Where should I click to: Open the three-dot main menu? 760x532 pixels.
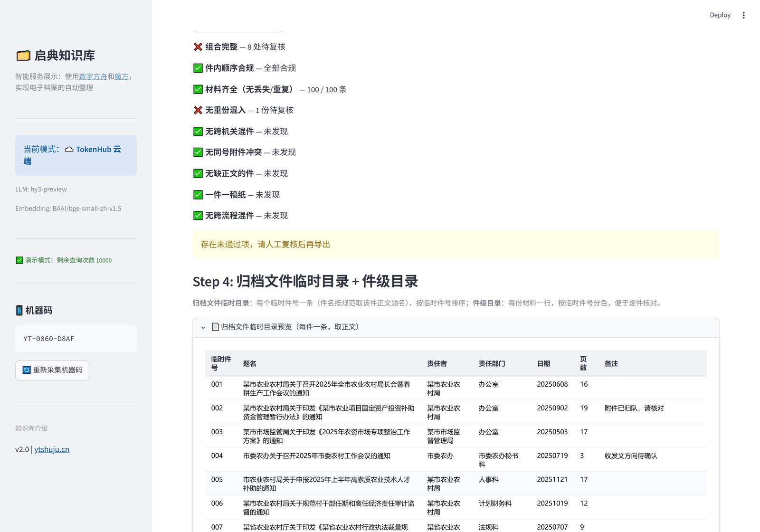pos(743,15)
